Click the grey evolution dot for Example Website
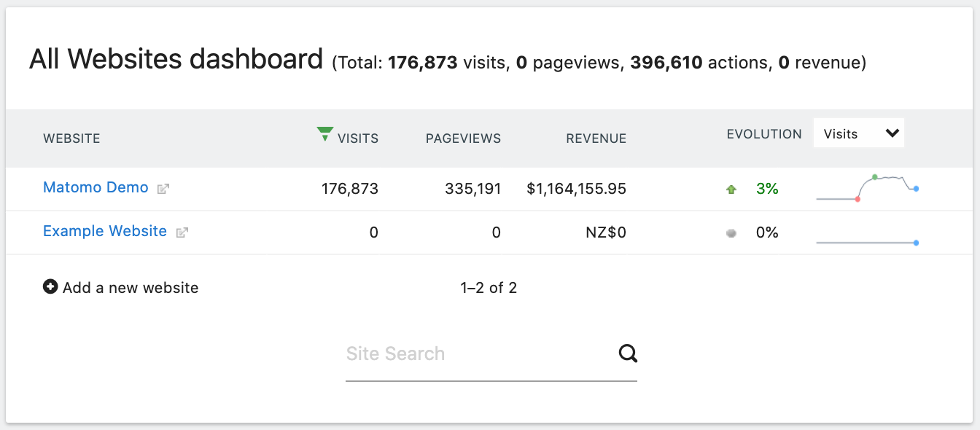This screenshot has height=430, width=980. [x=731, y=232]
